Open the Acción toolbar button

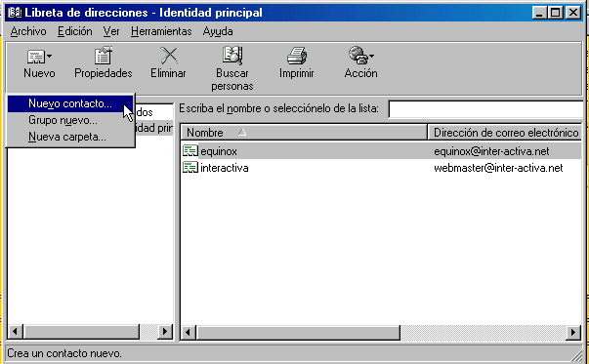[x=360, y=62]
